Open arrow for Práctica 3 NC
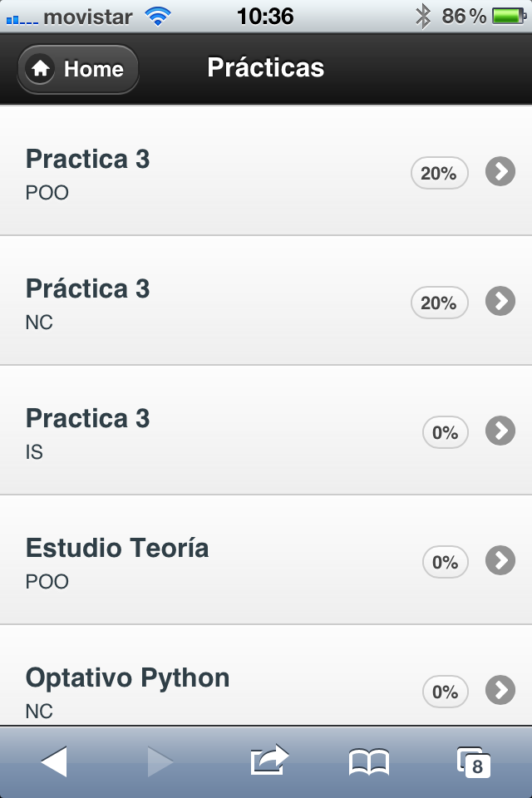The width and height of the screenshot is (532, 798). (500, 302)
